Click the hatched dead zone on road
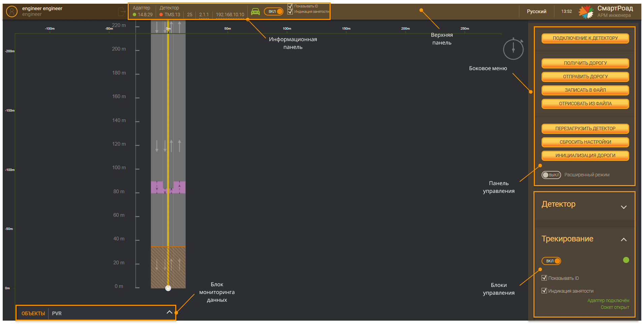 [168, 268]
